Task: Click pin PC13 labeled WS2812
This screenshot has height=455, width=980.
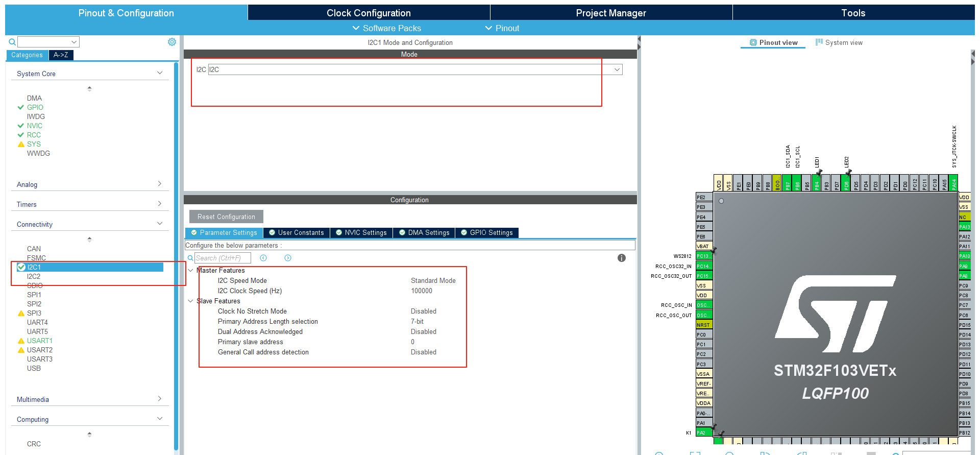Action: click(704, 256)
